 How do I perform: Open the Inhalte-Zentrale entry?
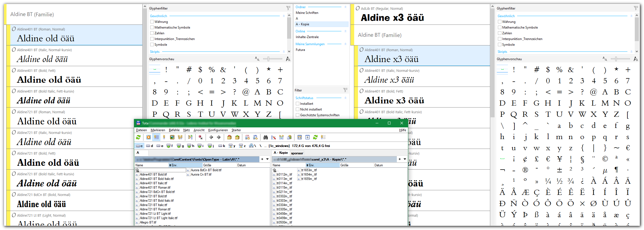pyautogui.click(x=307, y=37)
